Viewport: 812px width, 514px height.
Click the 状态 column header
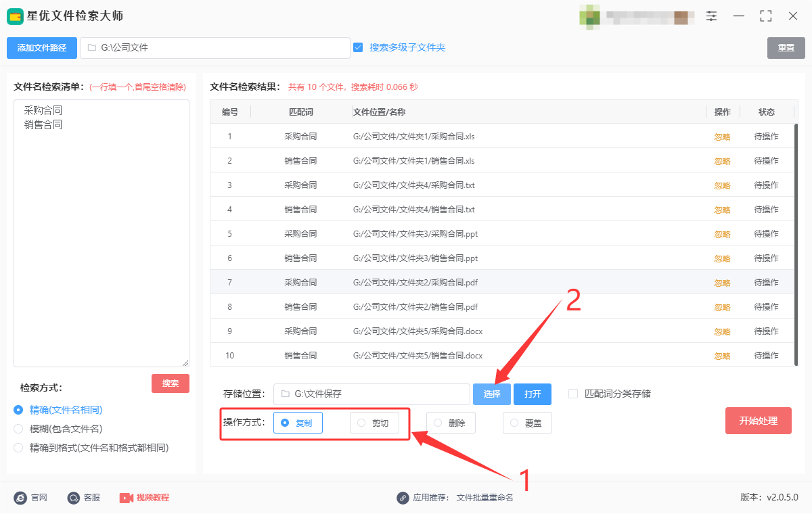(x=767, y=112)
